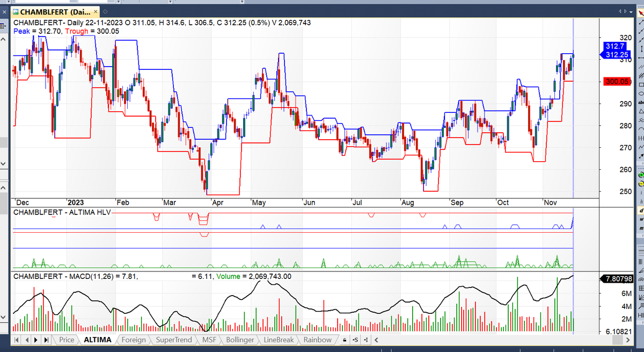The image size is (644, 352).
Task: Activate the Parallel lines drawing tool
Action: click(641, 66)
